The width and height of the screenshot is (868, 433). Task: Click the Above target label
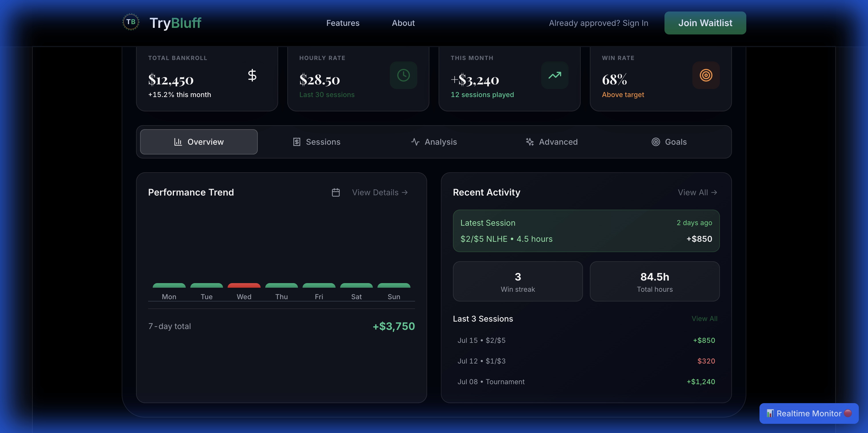623,95
